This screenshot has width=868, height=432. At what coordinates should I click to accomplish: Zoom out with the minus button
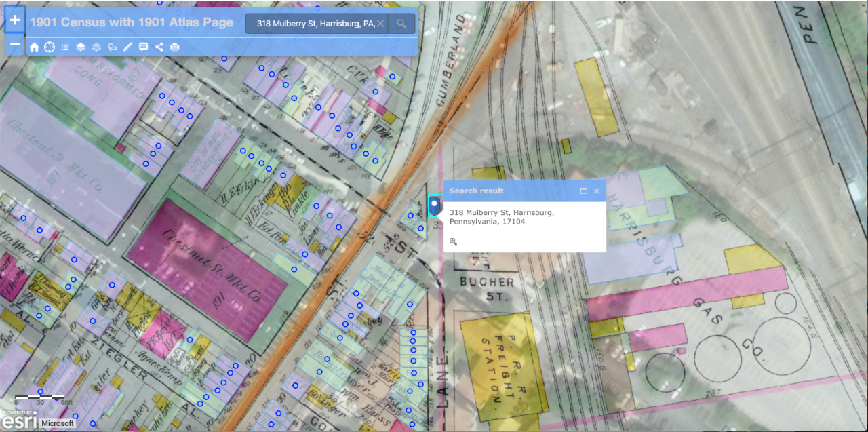[15, 45]
